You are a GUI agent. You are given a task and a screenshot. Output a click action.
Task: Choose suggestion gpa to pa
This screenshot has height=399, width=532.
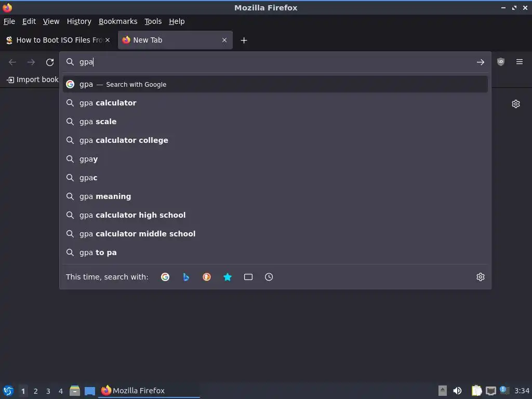[275, 252]
